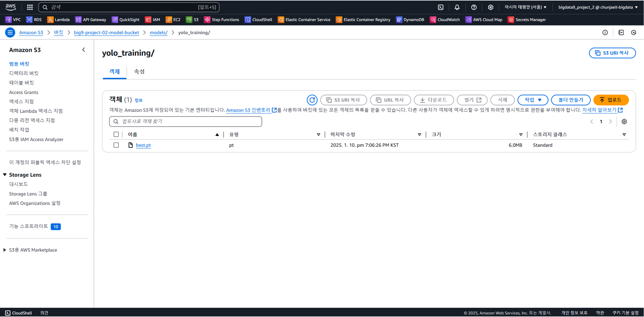Click the orange 업로드 button
The height and width of the screenshot is (317, 644).
[x=611, y=100]
